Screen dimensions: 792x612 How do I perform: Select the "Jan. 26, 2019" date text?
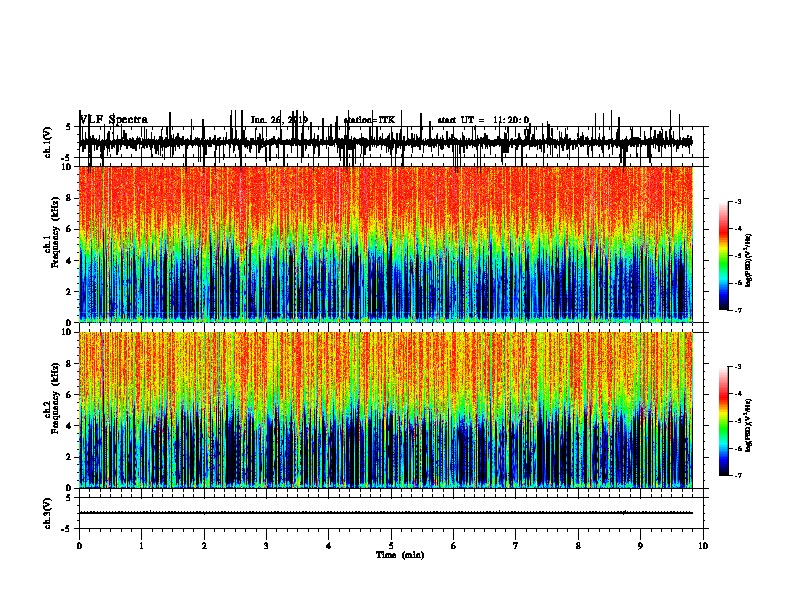pyautogui.click(x=279, y=120)
